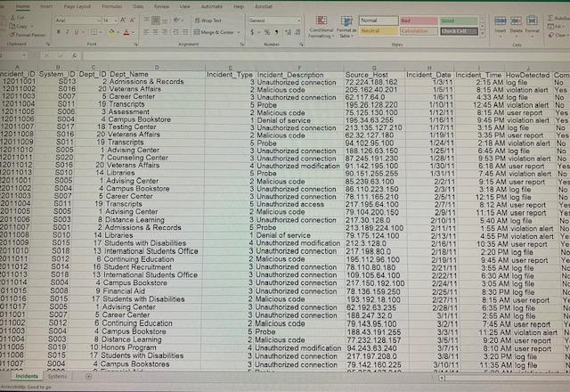Image resolution: width=570 pixels, height=392 pixels.
Task: Expand the cell styles gallery
Action: pos(483,34)
